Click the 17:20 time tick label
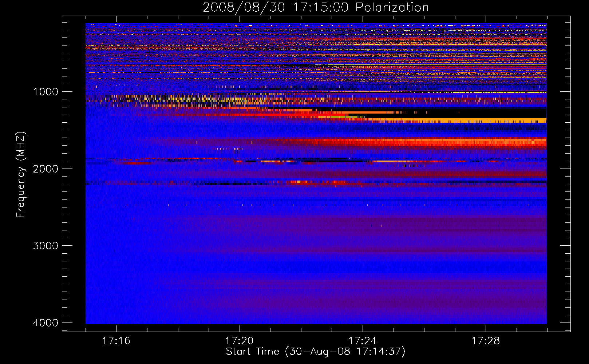 point(240,341)
